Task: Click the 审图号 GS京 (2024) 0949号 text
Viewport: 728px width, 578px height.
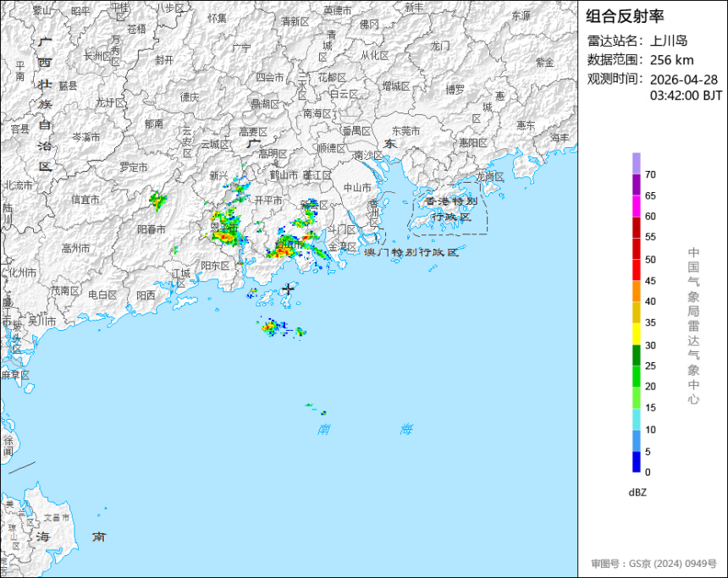Action: [x=654, y=564]
